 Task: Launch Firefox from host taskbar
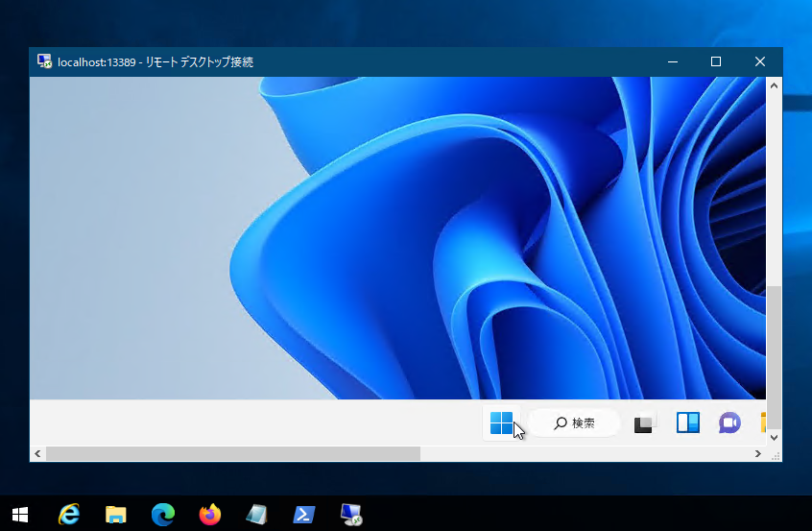pyautogui.click(x=210, y=515)
